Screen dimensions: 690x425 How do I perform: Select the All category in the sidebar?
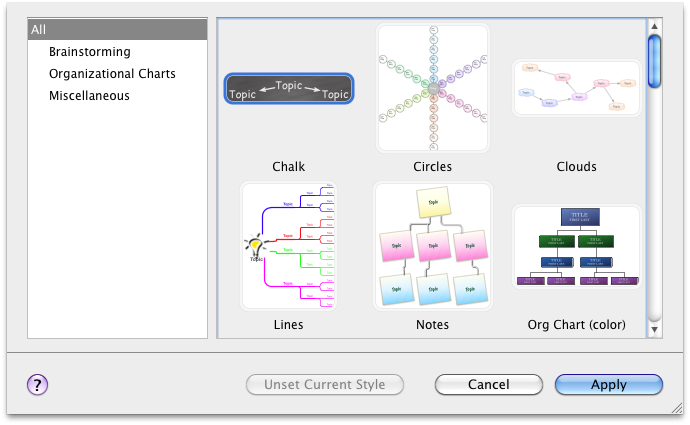click(117, 30)
